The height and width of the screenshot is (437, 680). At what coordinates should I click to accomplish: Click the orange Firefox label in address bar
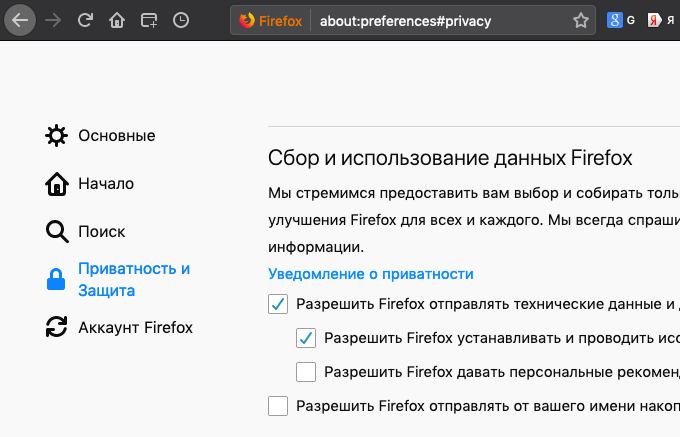(280, 21)
